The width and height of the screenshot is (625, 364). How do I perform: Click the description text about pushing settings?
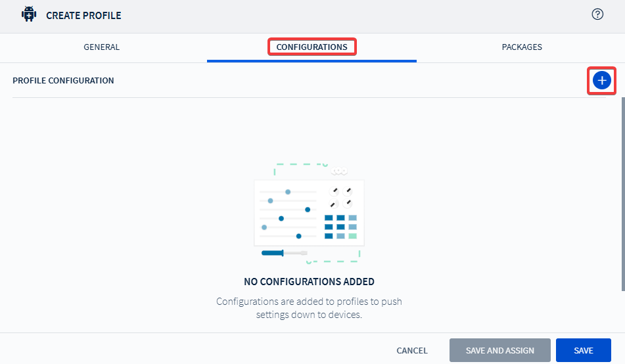tap(309, 308)
